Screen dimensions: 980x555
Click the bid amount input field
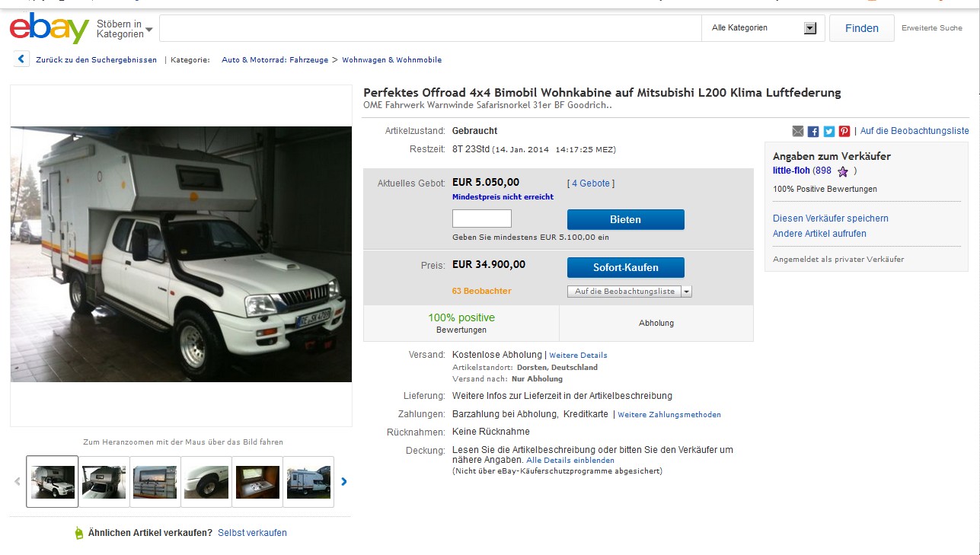pyautogui.click(x=482, y=218)
